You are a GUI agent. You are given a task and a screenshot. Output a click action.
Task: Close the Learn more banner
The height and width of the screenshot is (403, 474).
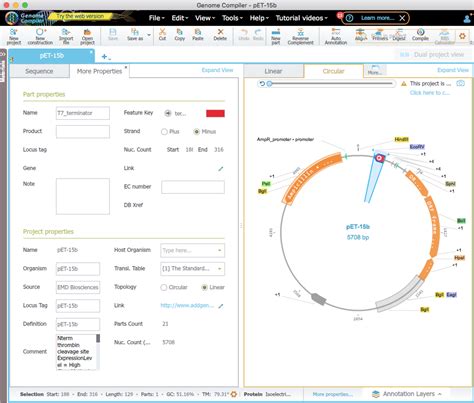point(402,18)
